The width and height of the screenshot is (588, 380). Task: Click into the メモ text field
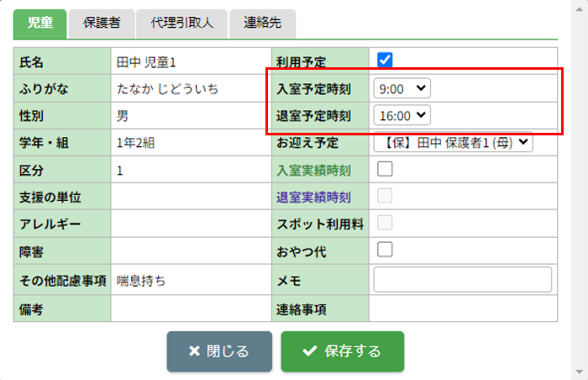click(x=462, y=279)
